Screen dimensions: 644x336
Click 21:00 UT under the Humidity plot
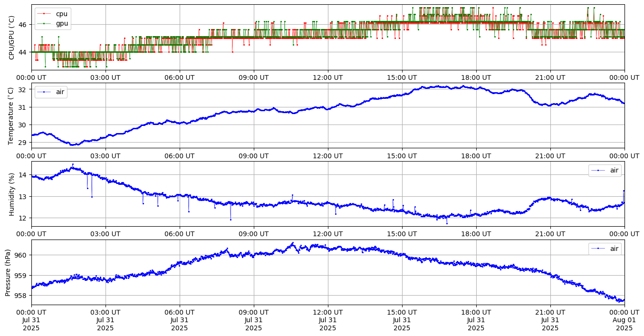point(550,234)
